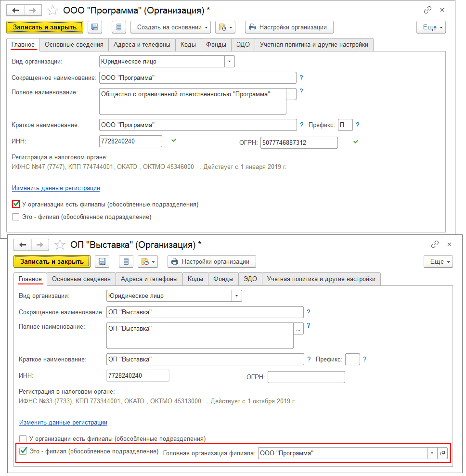Show help for Префикс in ООО "Программа" window
This screenshot has height=476, width=466.
(358, 125)
